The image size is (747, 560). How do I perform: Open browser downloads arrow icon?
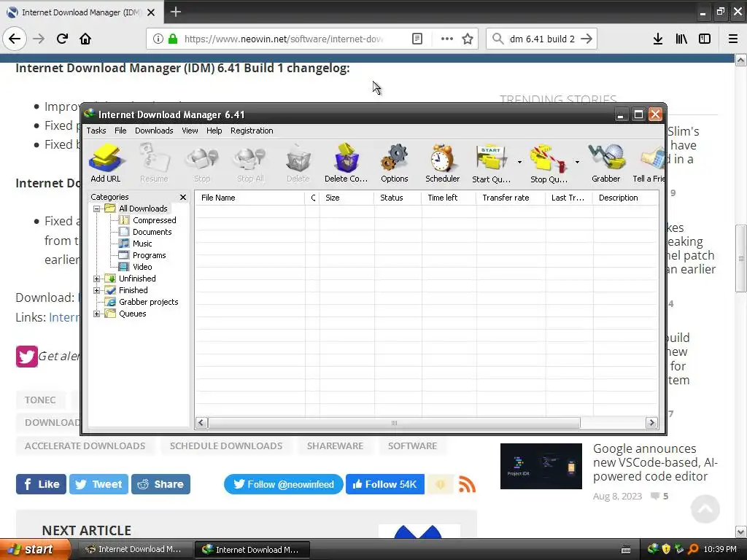pos(657,39)
